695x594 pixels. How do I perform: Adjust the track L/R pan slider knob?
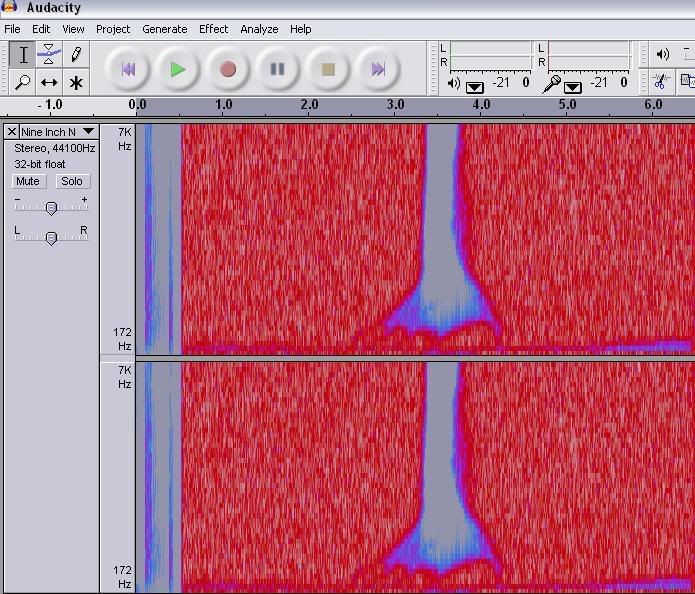pyautogui.click(x=51, y=238)
